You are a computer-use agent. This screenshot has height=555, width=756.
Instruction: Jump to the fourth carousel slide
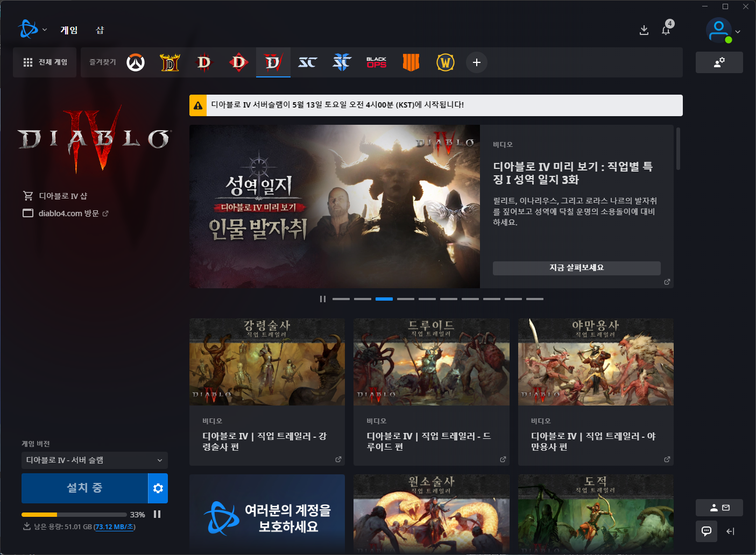(406, 299)
